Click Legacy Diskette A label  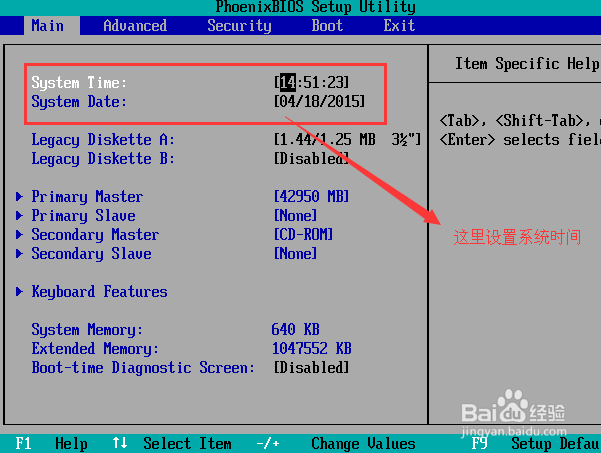tap(103, 140)
